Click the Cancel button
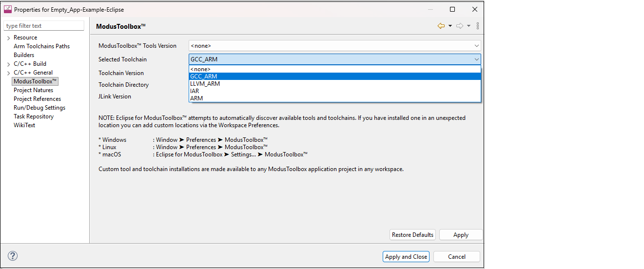 pos(457,257)
